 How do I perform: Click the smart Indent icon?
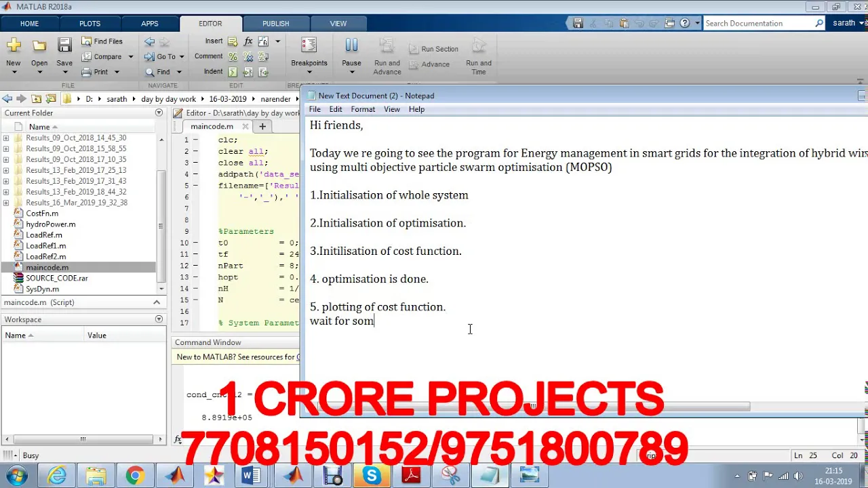[x=233, y=72]
